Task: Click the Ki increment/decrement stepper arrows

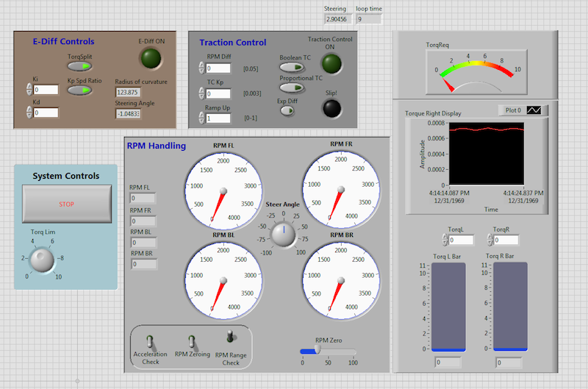Action: pos(29,90)
